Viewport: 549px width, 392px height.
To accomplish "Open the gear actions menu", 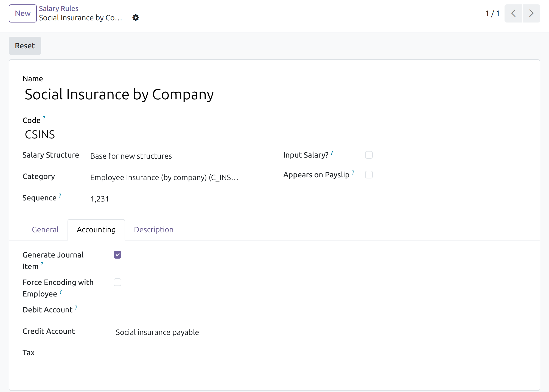I will pos(136,18).
